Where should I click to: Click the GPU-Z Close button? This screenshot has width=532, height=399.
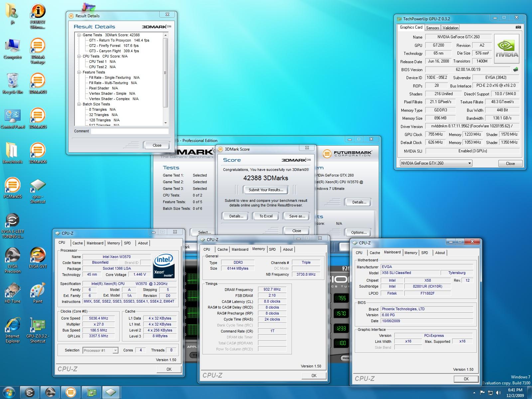pyautogui.click(x=510, y=163)
